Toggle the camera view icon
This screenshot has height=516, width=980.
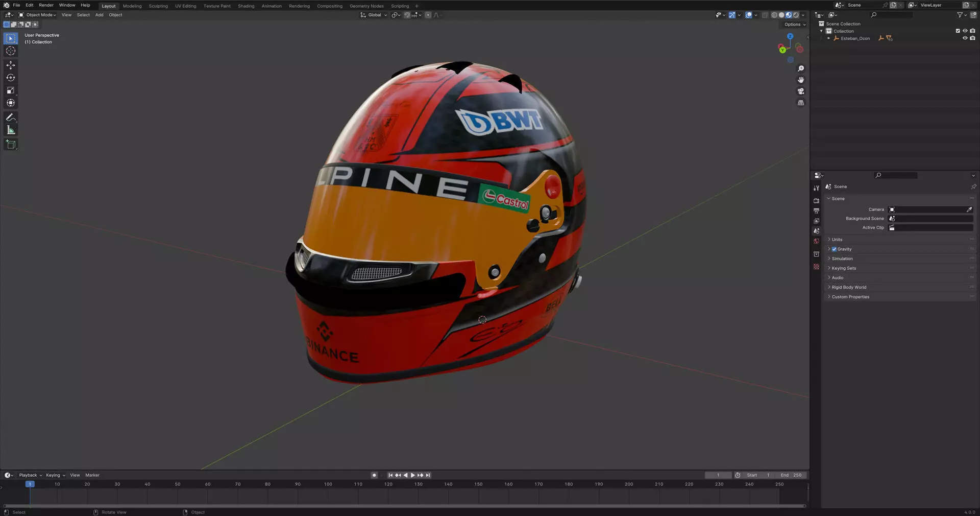801,91
